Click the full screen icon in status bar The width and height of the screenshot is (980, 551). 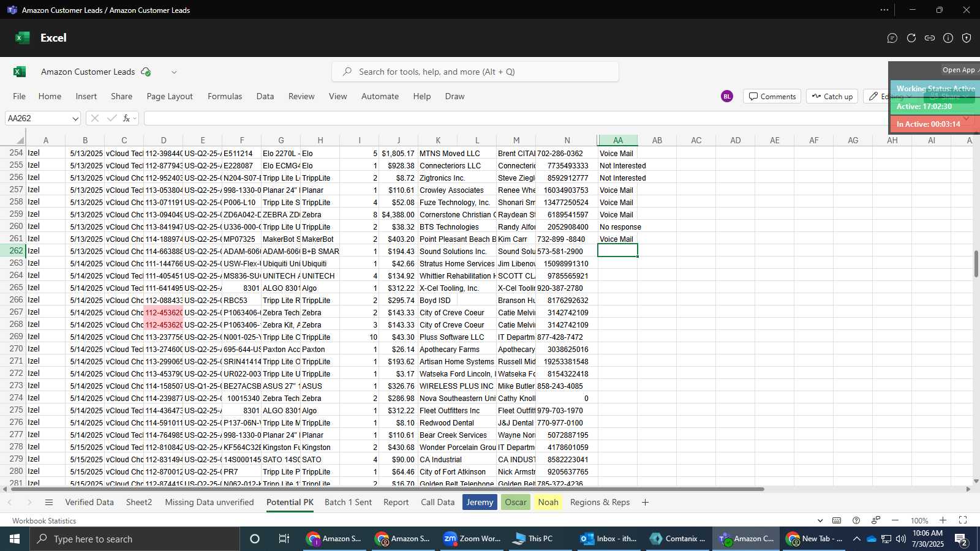point(963,520)
